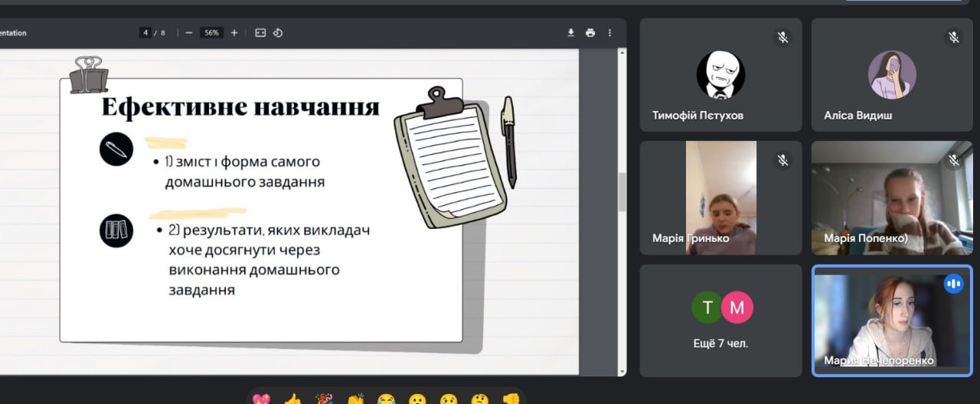Select Мария Нечепоренко's active speaker video tile
Viewport: 980px width, 404px height.
892,321
